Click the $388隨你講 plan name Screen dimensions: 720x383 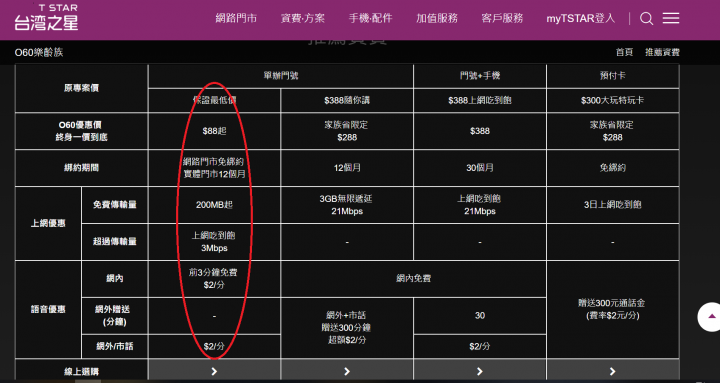[x=347, y=100]
